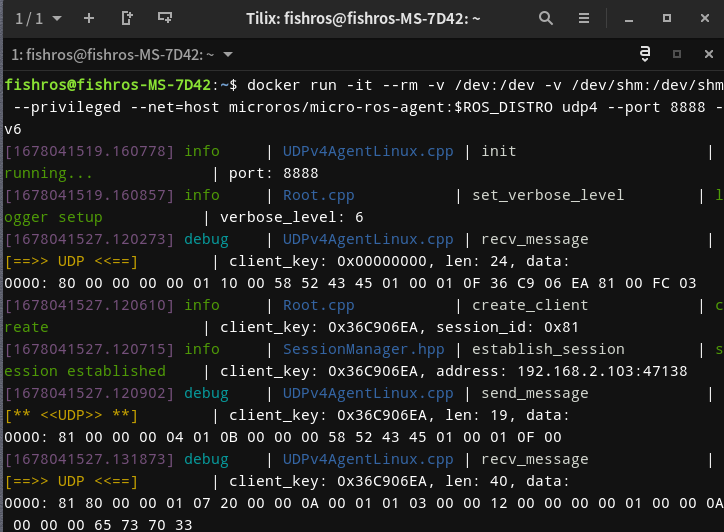Toggle the read-only/input sync terminal icon

click(645, 54)
